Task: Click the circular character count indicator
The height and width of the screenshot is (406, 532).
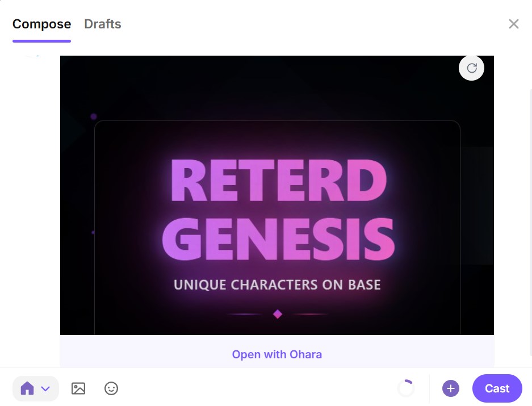Action: coord(406,388)
